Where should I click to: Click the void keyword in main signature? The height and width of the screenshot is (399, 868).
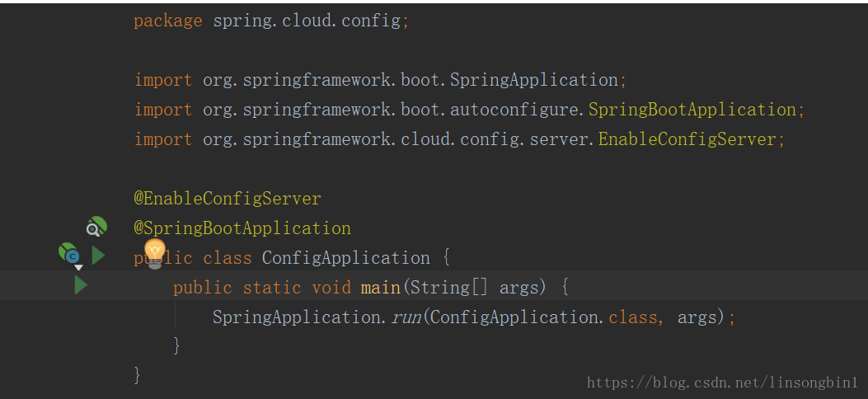tap(331, 288)
